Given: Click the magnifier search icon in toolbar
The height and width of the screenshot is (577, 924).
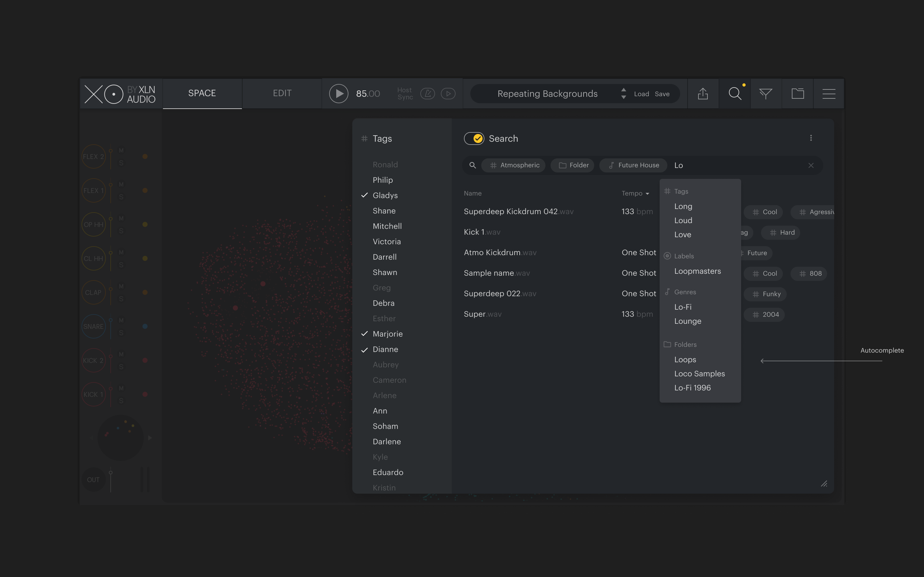Looking at the screenshot, I should pos(734,94).
